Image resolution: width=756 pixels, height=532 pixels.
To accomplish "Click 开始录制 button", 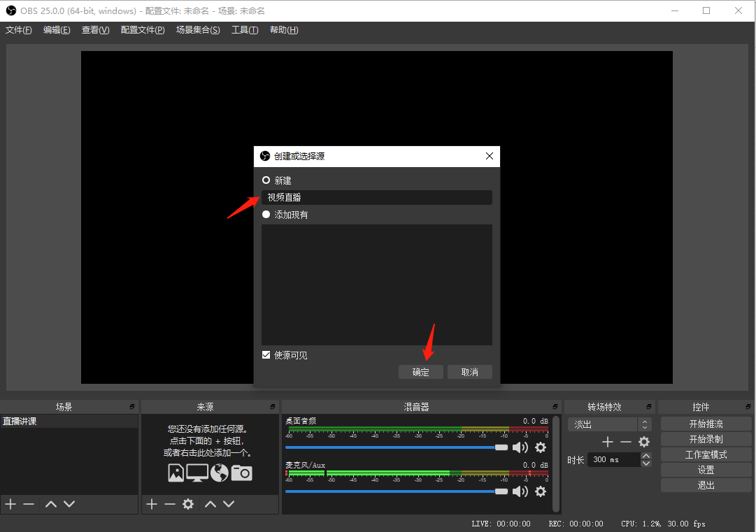I will (706, 440).
